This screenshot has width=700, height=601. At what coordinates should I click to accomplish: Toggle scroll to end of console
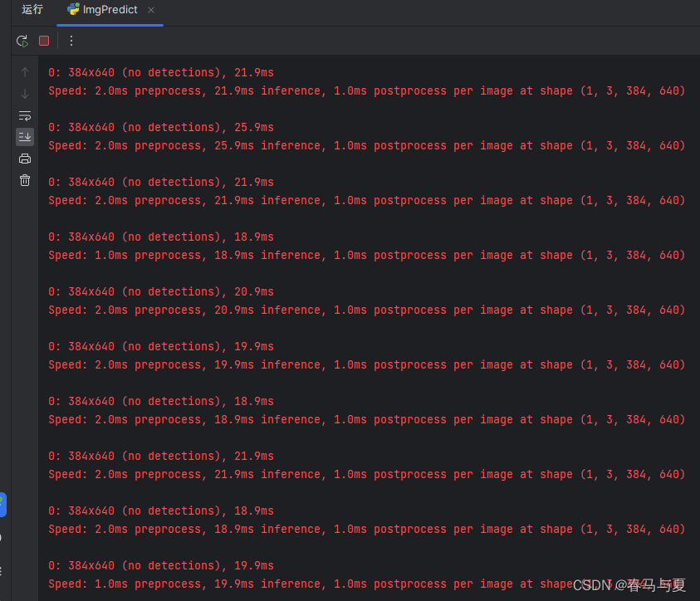tap(25, 137)
